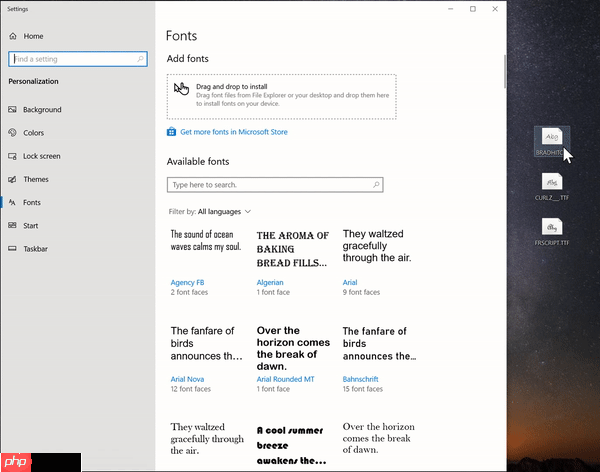Click the Background picture icon
The height and width of the screenshot is (472, 600).
tap(12, 109)
